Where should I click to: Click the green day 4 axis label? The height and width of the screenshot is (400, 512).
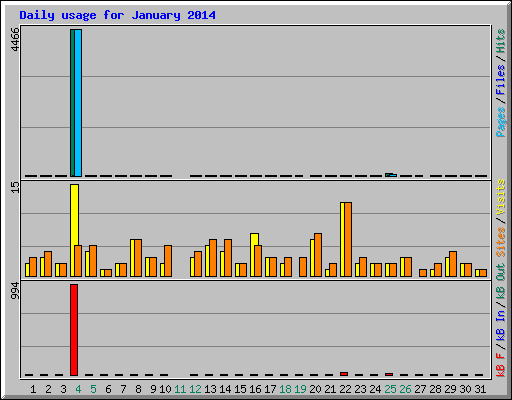pos(78,389)
